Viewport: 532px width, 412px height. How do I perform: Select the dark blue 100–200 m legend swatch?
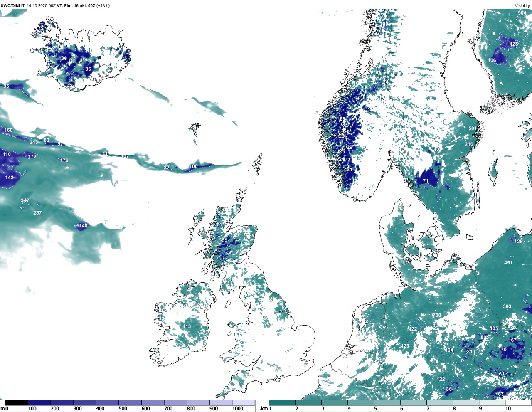(x=39, y=403)
